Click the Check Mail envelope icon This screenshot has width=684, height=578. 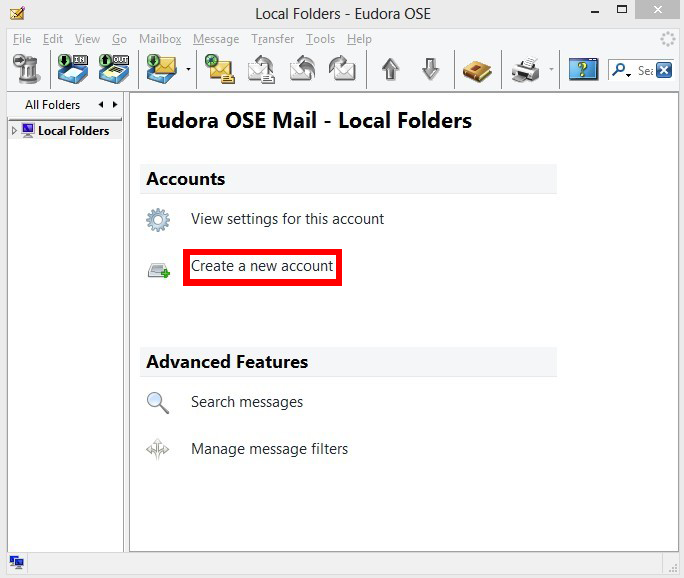click(162, 69)
